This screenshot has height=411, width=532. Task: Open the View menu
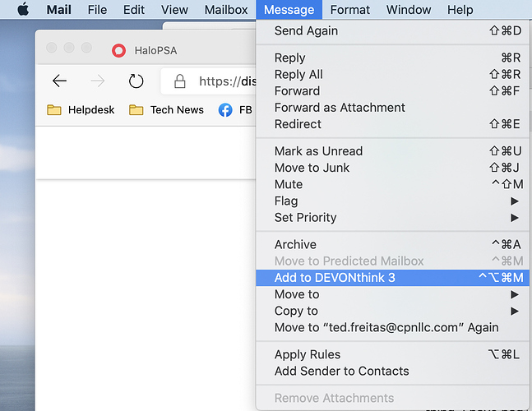174,10
